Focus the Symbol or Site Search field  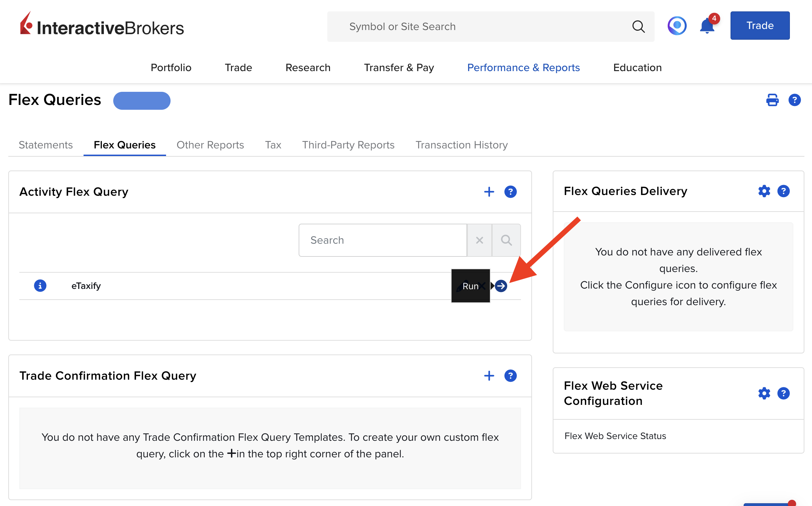[x=490, y=27]
